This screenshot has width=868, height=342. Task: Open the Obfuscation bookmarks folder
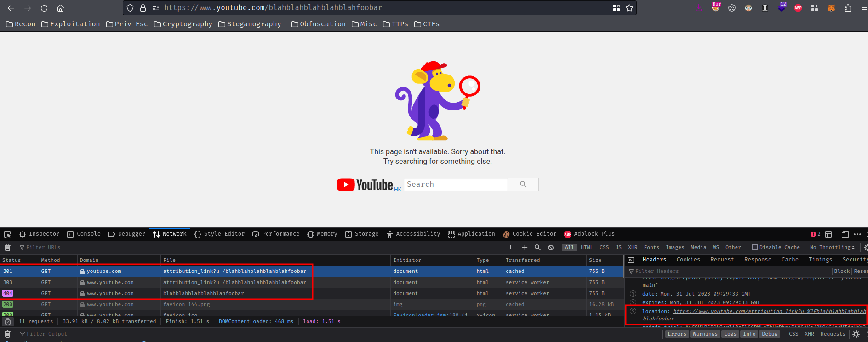319,24
